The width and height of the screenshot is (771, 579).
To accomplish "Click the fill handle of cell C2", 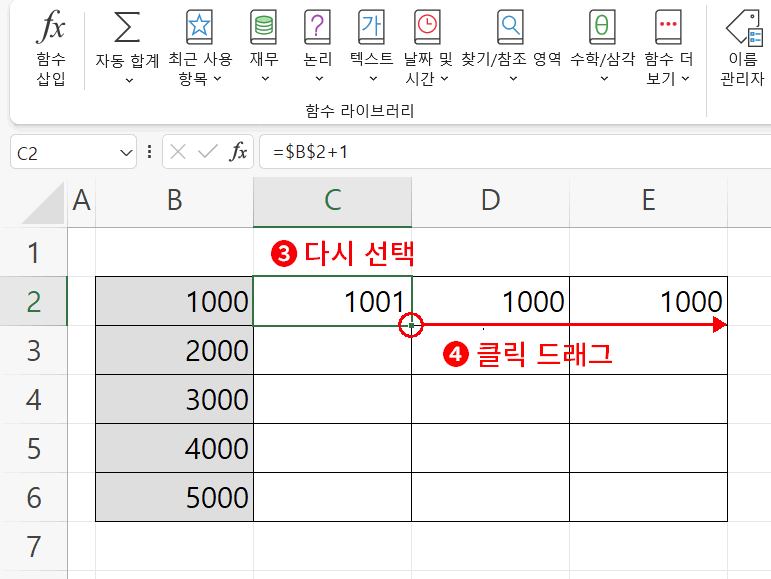I will tap(411, 325).
